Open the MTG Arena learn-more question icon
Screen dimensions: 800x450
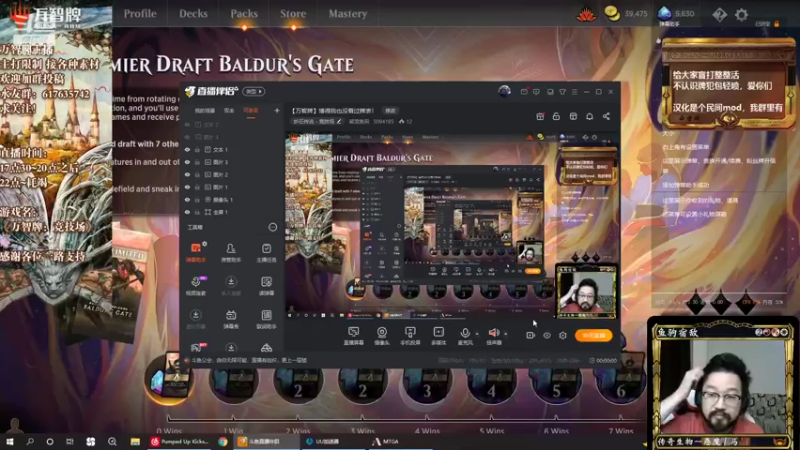pos(719,14)
